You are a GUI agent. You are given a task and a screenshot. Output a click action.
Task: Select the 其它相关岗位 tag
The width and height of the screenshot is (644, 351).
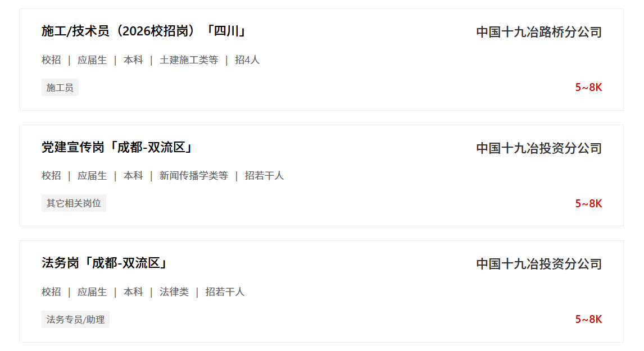pyautogui.click(x=74, y=203)
